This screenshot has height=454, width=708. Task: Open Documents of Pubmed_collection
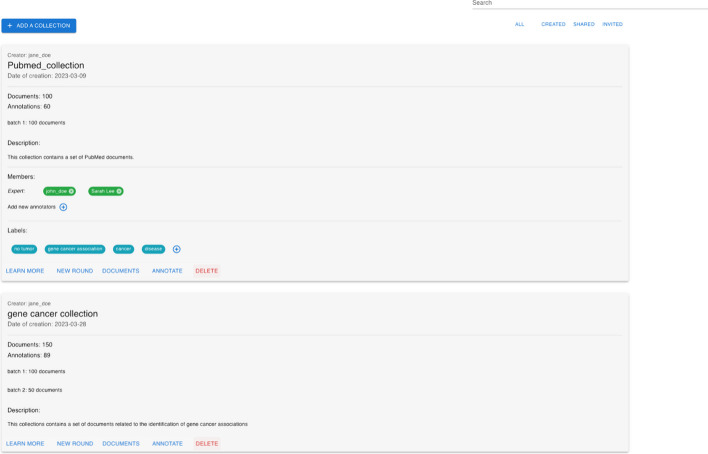click(x=121, y=270)
